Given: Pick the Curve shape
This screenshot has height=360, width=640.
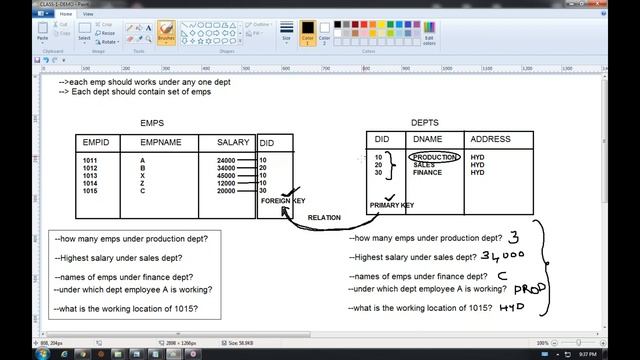Looking at the screenshot, I should point(192,25).
